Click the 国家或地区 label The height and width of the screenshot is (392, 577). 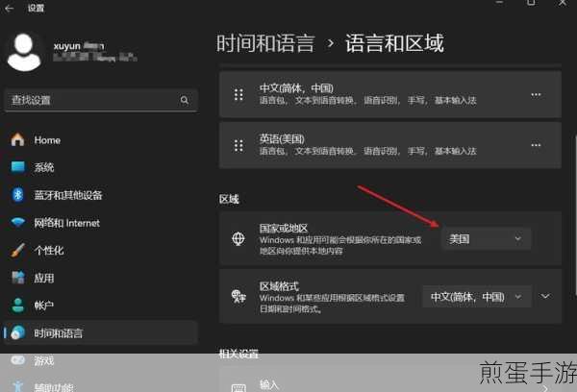point(284,229)
